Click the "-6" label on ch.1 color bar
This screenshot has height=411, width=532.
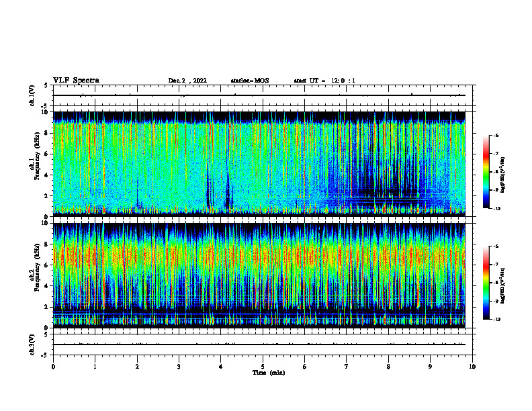[x=496, y=136]
